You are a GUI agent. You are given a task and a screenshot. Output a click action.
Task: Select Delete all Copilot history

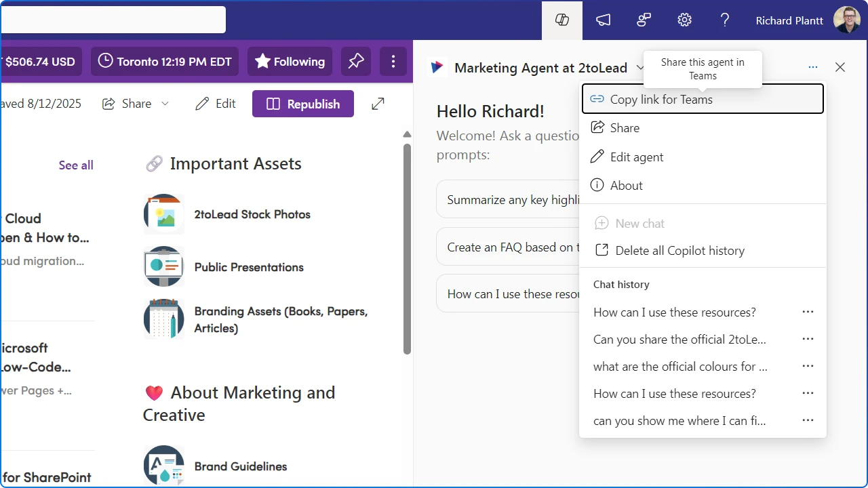click(703, 250)
